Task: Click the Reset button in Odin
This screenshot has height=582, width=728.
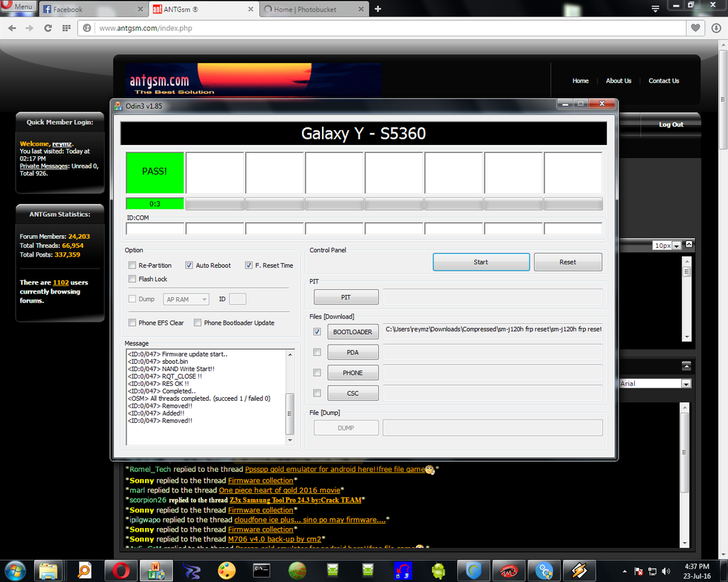Action: [x=568, y=262]
